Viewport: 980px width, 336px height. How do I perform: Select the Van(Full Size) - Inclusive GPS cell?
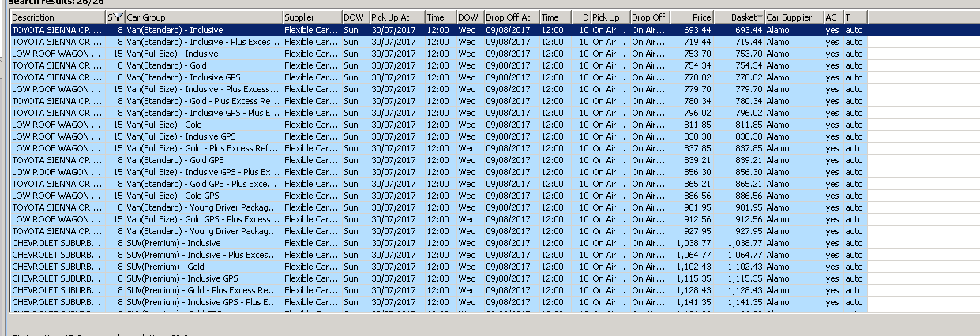pos(204,136)
